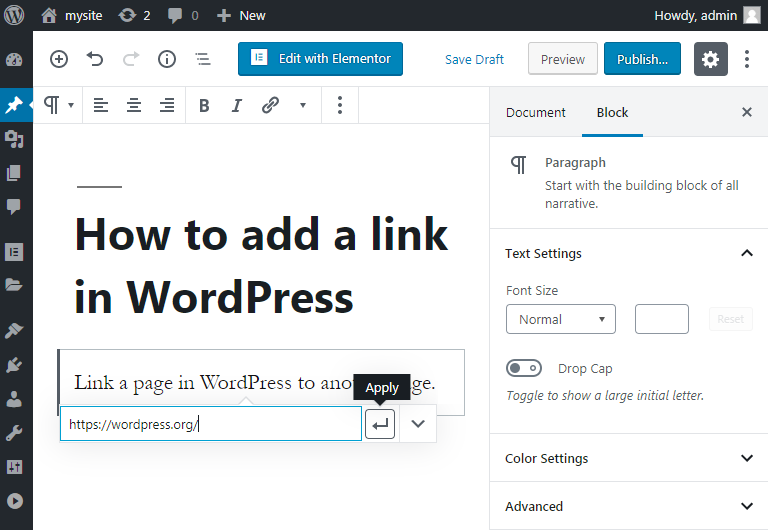The height and width of the screenshot is (530, 768).
Task: Expand the Advanced panel
Action: (629, 506)
